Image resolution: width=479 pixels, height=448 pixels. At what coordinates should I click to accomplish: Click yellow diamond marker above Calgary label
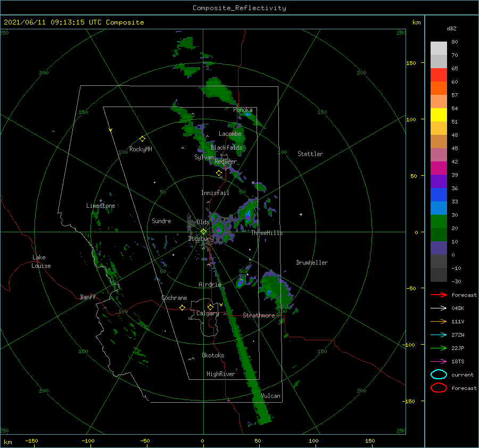(x=210, y=307)
